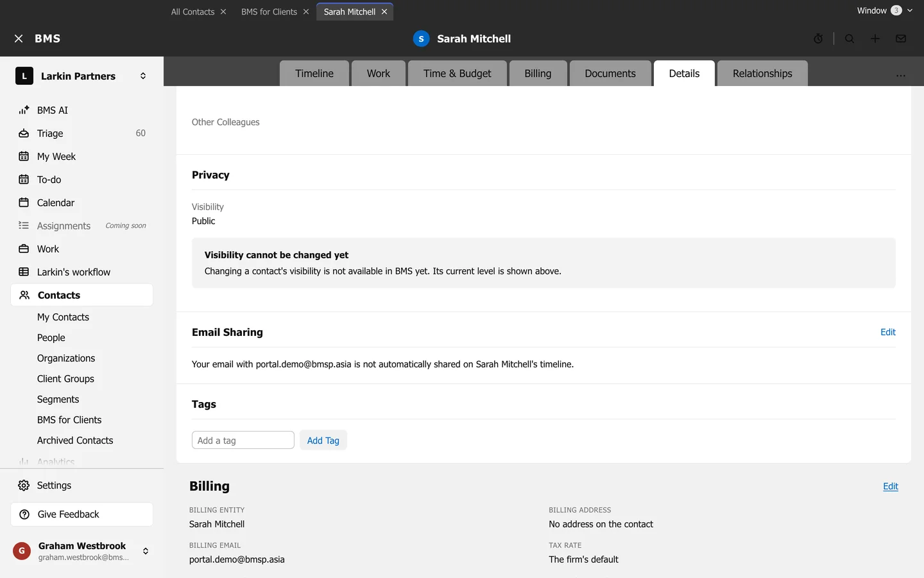The height and width of the screenshot is (578, 924).
Task: Expand the Larkin Partners workspace switcher
Action: 143,76
